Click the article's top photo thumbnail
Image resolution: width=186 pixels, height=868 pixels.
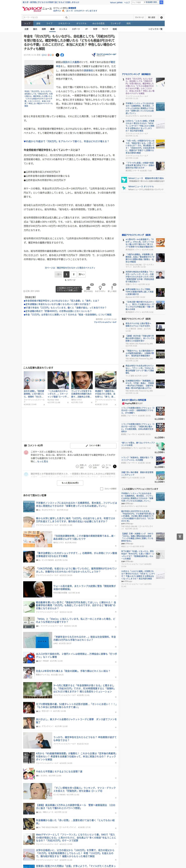39,75
